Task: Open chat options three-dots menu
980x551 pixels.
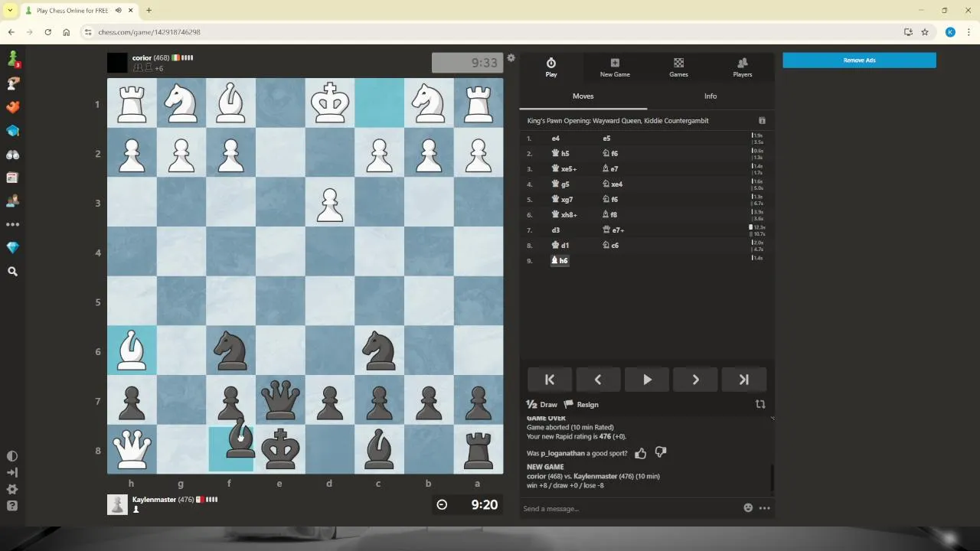Action: tap(764, 508)
